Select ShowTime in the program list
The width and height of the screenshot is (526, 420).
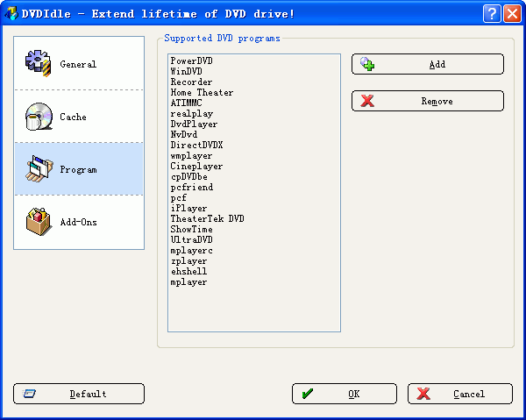(x=191, y=229)
